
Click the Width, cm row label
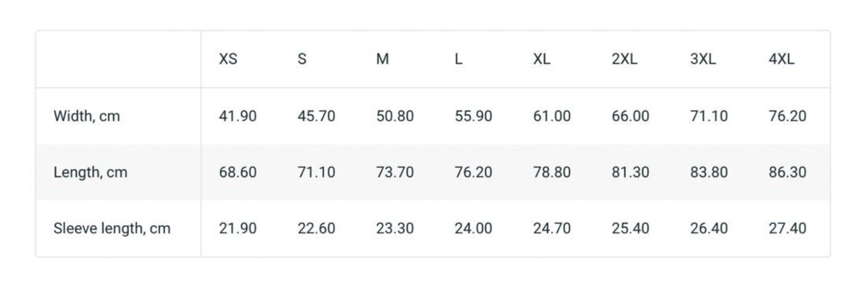tap(87, 116)
